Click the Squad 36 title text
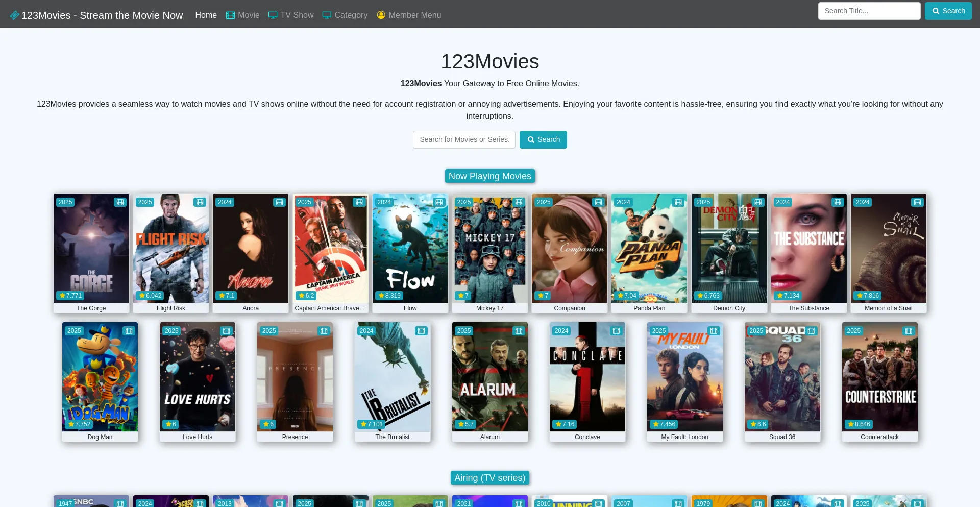980x507 pixels. (x=782, y=437)
